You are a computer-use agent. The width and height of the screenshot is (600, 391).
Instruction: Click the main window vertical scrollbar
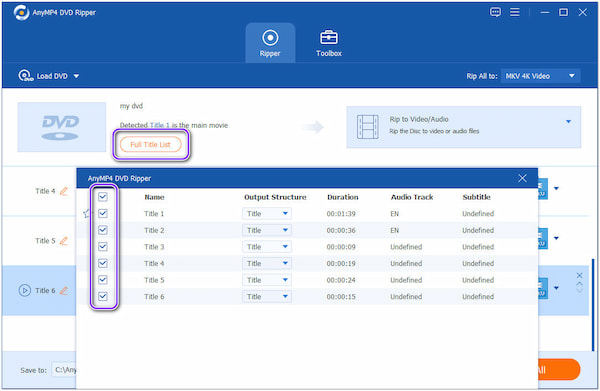coord(593,305)
